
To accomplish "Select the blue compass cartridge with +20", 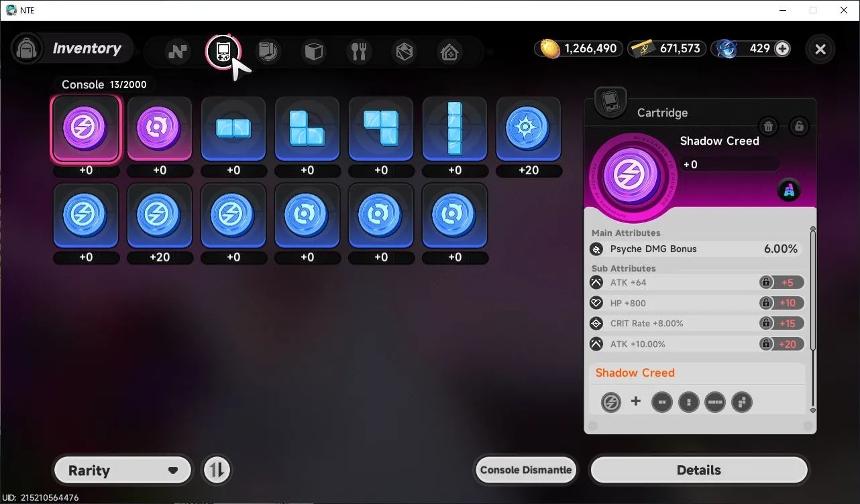I will tap(529, 129).
